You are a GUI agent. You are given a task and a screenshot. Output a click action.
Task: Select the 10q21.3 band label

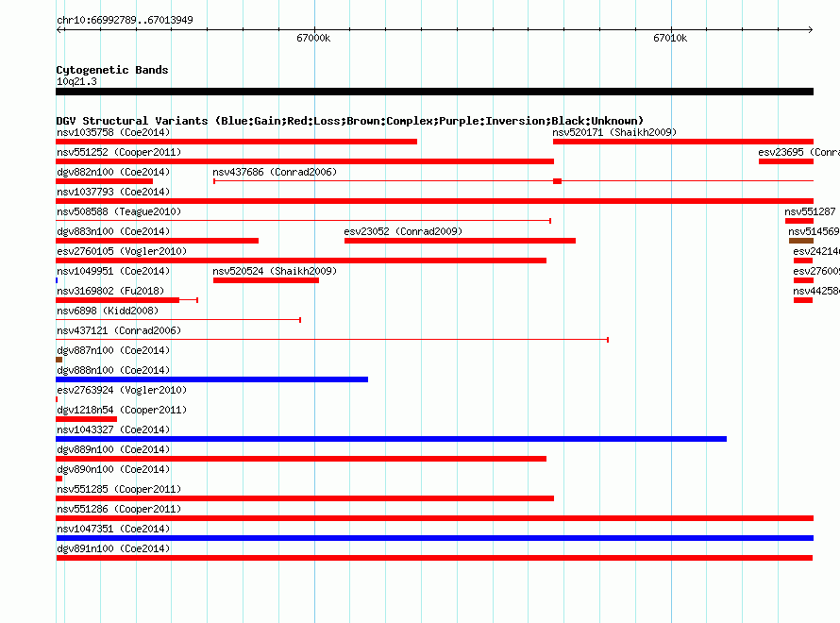coord(76,81)
